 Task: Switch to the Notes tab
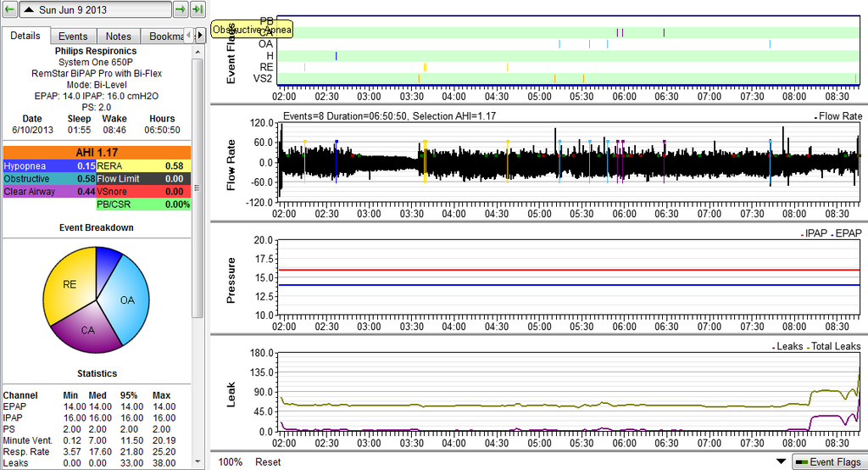[x=119, y=36]
